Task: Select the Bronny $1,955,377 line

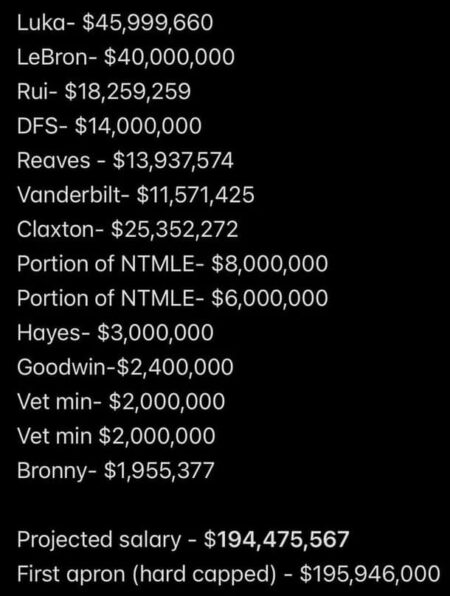Action: [116, 471]
